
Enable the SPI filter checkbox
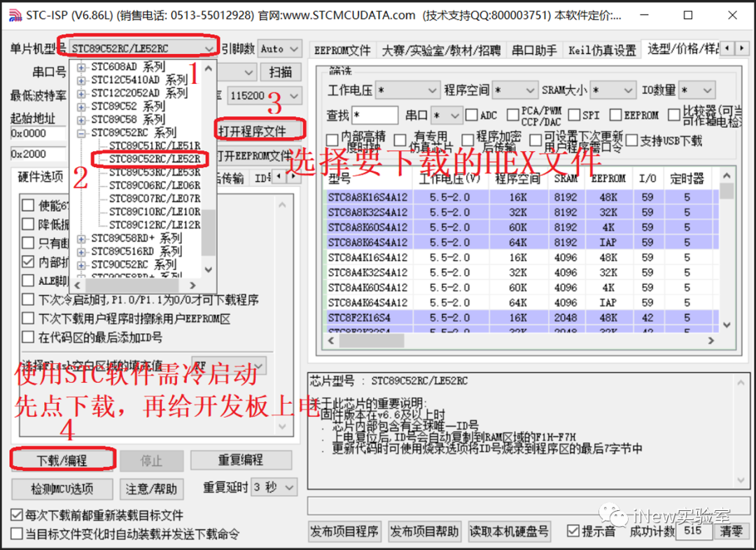pyautogui.click(x=574, y=115)
